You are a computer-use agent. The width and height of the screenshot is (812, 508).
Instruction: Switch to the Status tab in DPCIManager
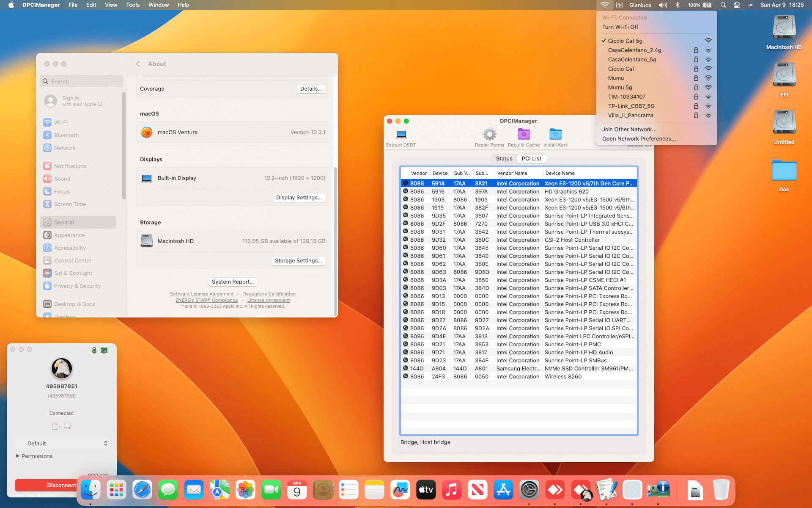[503, 158]
